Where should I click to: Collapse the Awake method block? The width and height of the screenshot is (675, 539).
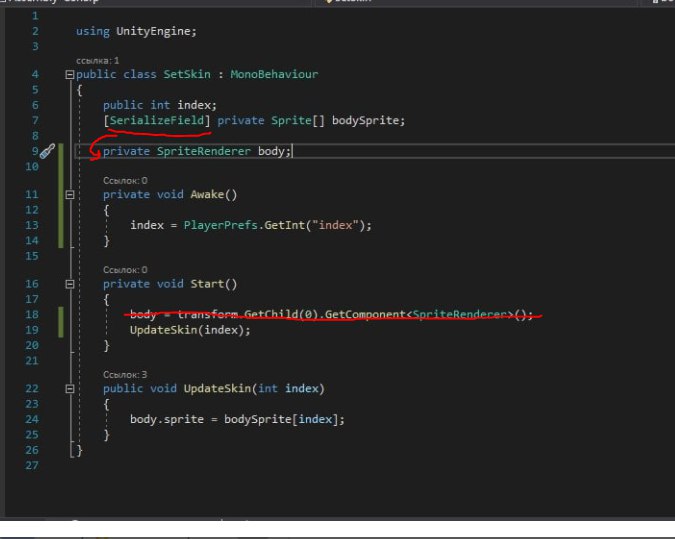[70, 195]
